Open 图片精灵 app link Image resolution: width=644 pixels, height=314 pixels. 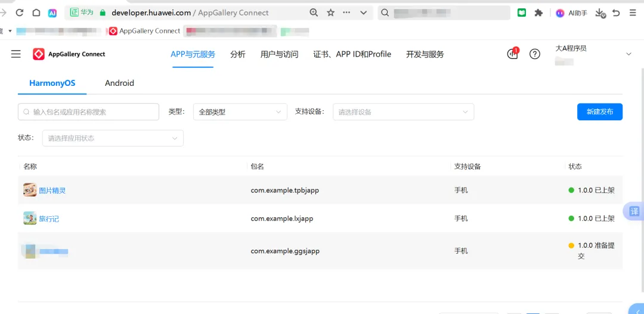point(52,191)
